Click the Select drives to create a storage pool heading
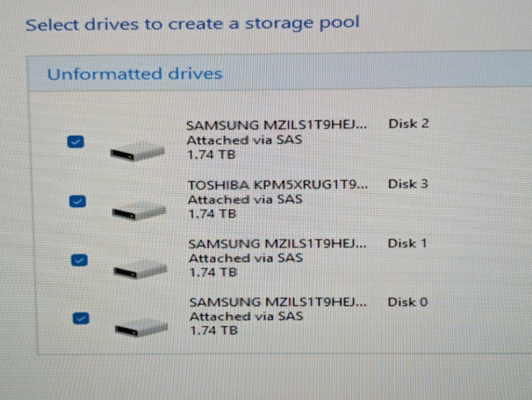532x400 pixels. (x=192, y=24)
